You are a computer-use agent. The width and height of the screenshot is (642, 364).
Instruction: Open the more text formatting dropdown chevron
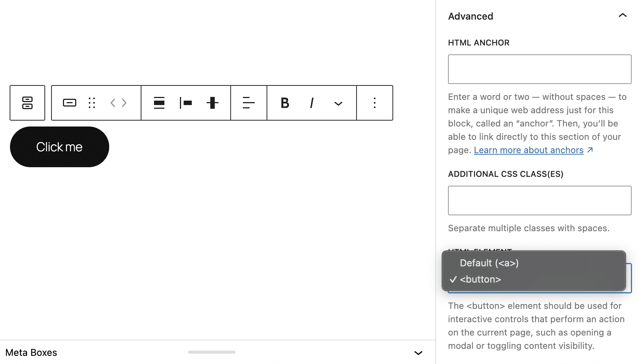pos(338,103)
